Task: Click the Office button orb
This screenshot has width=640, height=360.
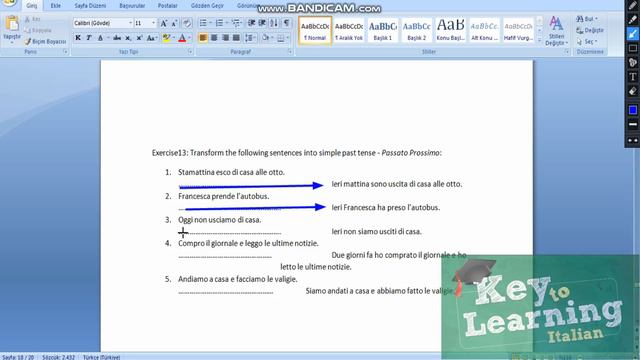Action: coord(9,3)
